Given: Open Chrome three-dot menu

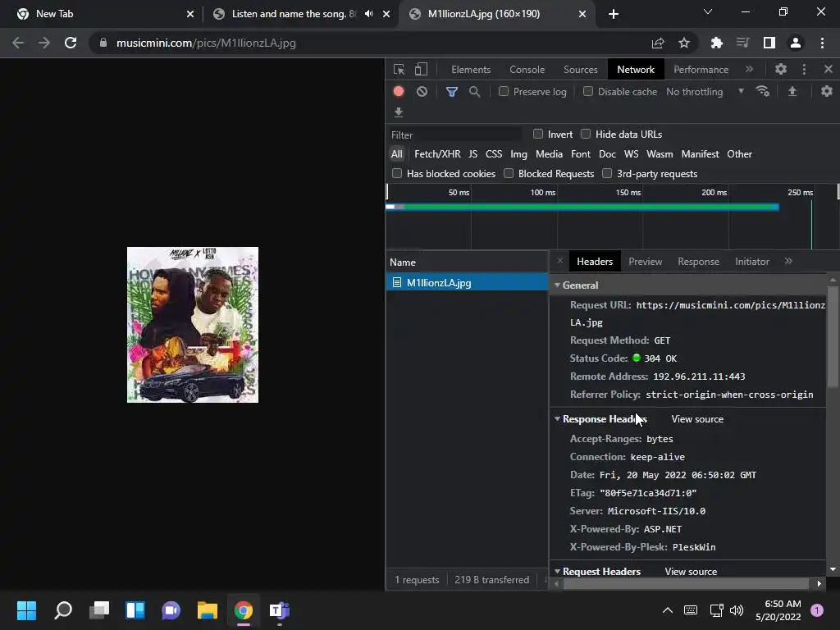Looking at the screenshot, I should point(822,43).
